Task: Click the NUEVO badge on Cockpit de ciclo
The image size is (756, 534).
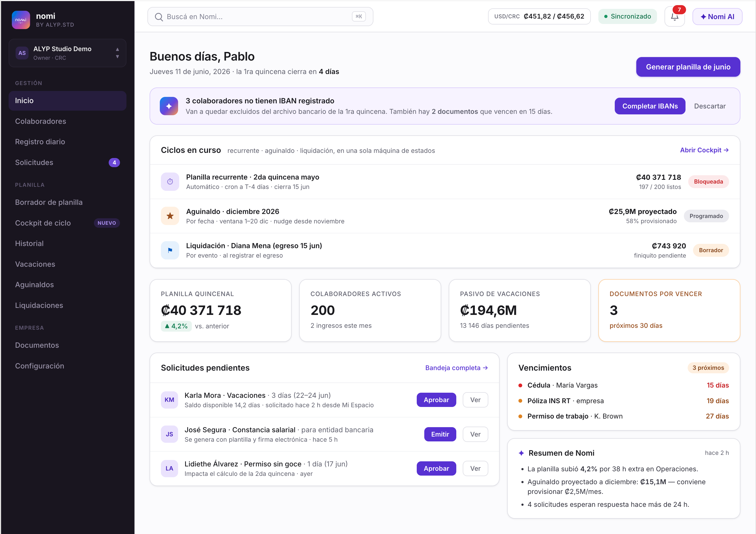Action: (x=107, y=223)
